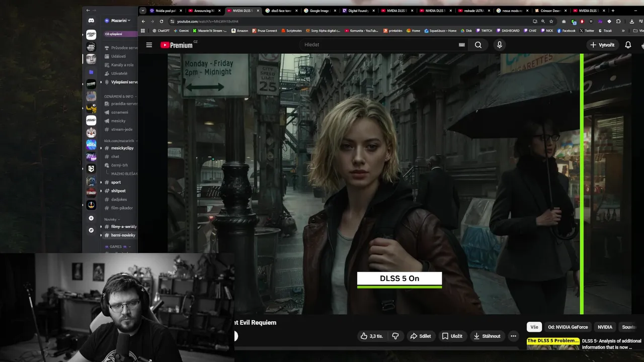Open YouTube notifications bell
The image size is (644, 362).
[628, 45]
